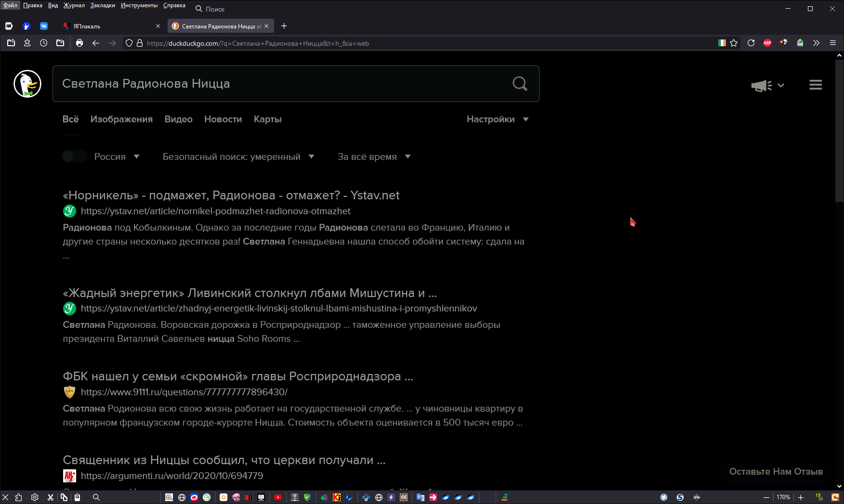Image resolution: width=844 pixels, height=504 pixels.
Task: Select the Видео search tab
Action: (x=178, y=119)
